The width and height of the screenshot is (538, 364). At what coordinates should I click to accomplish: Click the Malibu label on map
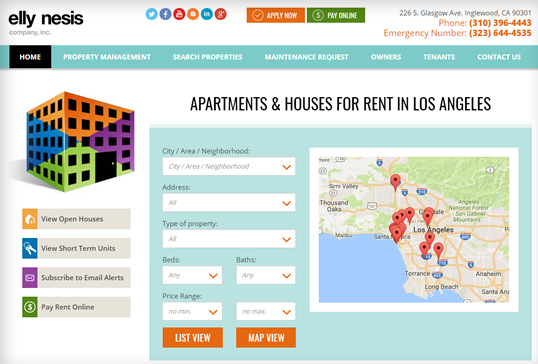point(343,235)
